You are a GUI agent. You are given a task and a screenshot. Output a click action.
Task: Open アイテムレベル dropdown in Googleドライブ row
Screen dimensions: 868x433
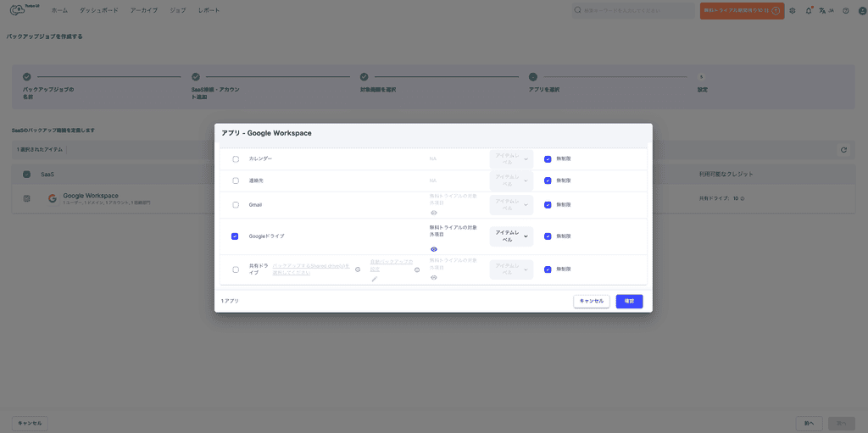click(511, 236)
